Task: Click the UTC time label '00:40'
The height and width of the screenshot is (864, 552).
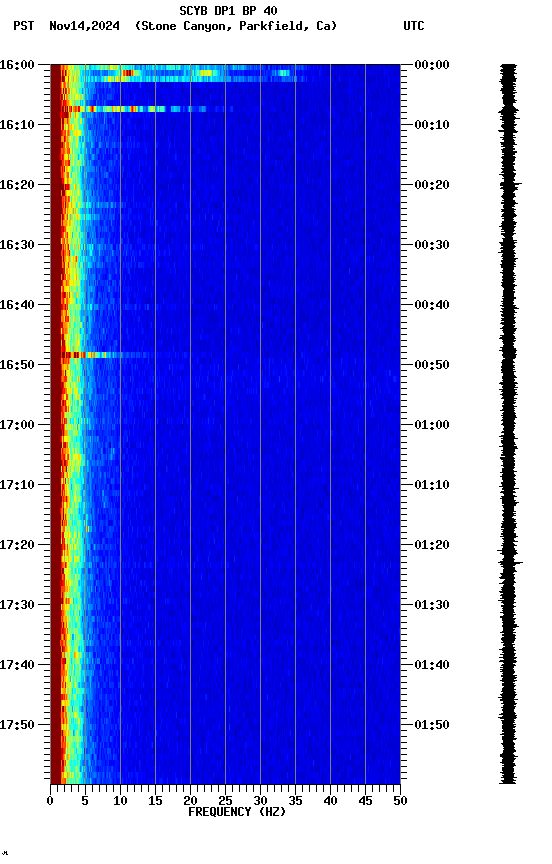Action: 432,305
